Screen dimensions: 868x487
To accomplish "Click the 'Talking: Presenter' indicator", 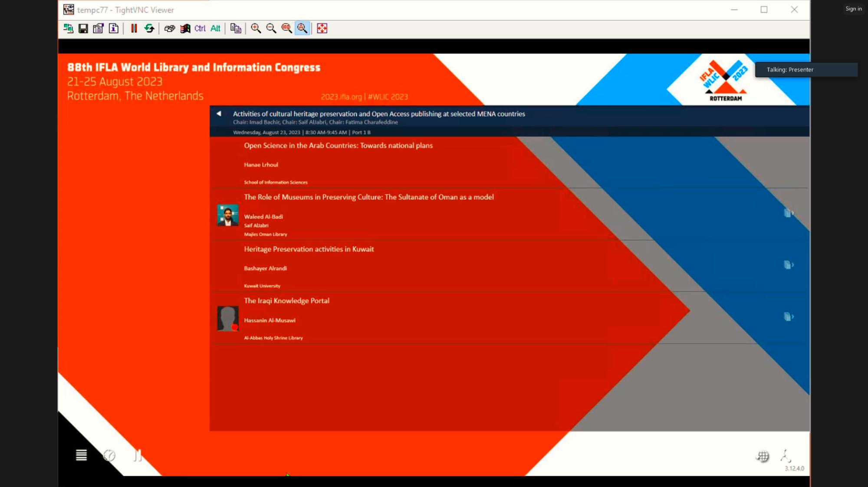I will (806, 70).
